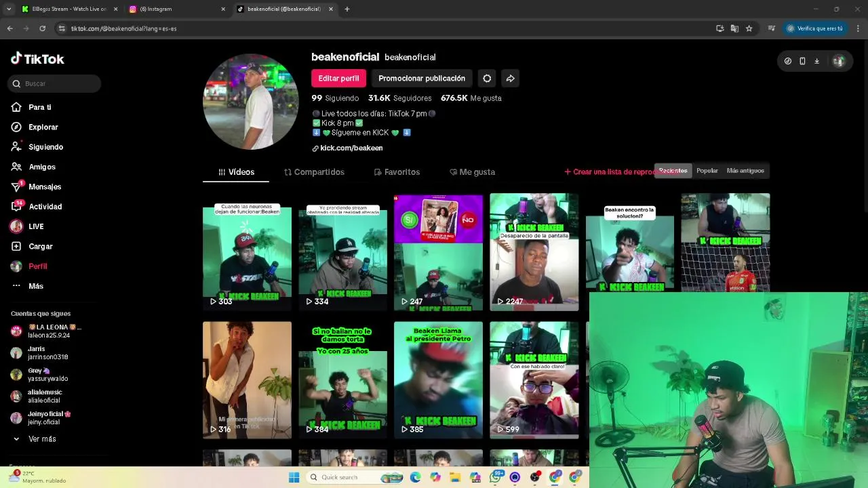The image size is (868, 488).
Task: Open File Explorer from the taskbar
Action: [455, 477]
